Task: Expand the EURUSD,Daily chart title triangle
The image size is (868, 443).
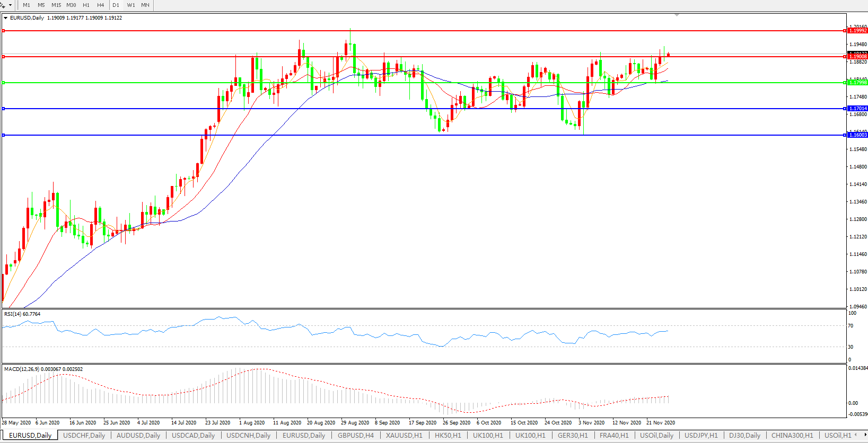Action: coord(6,18)
